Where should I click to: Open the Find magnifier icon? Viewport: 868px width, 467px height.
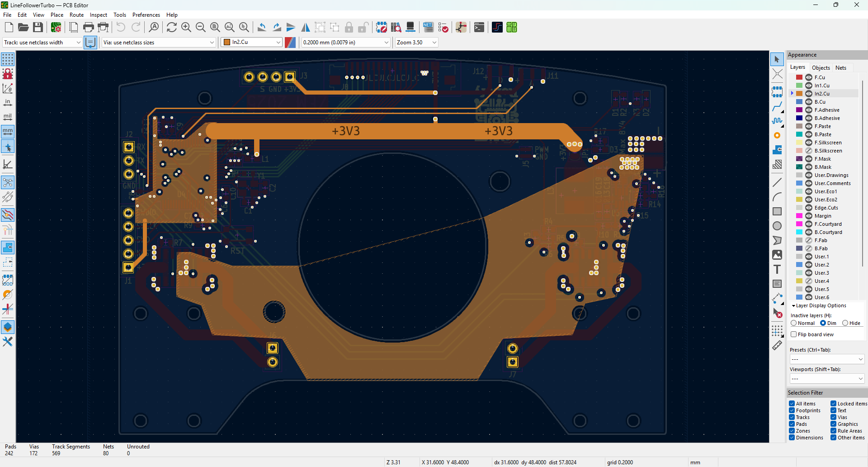[x=154, y=27]
